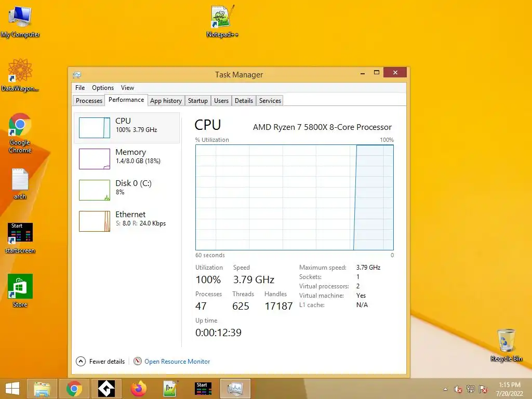This screenshot has height=399, width=532.
Task: Select the Store desktop shortcut
Action: point(20,291)
